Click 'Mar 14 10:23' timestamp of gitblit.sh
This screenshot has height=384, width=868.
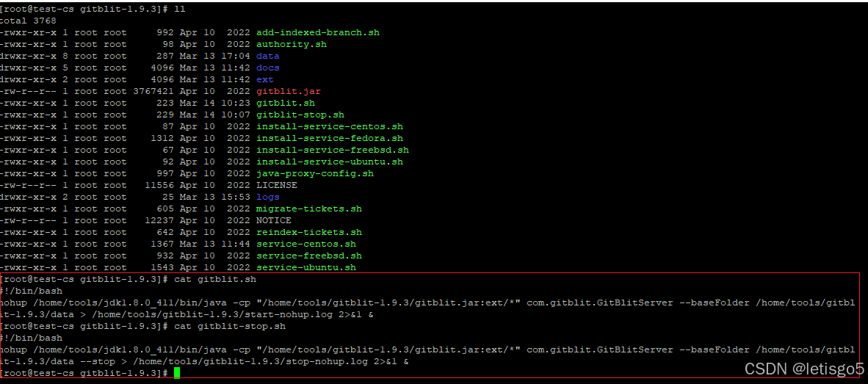(x=214, y=103)
